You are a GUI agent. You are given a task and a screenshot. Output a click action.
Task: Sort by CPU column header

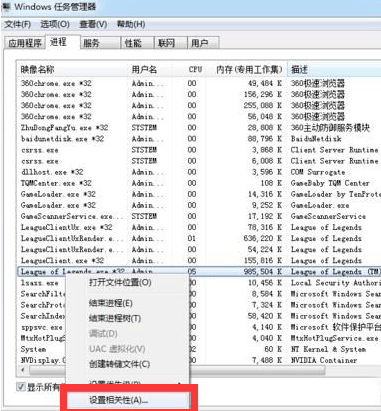click(188, 69)
